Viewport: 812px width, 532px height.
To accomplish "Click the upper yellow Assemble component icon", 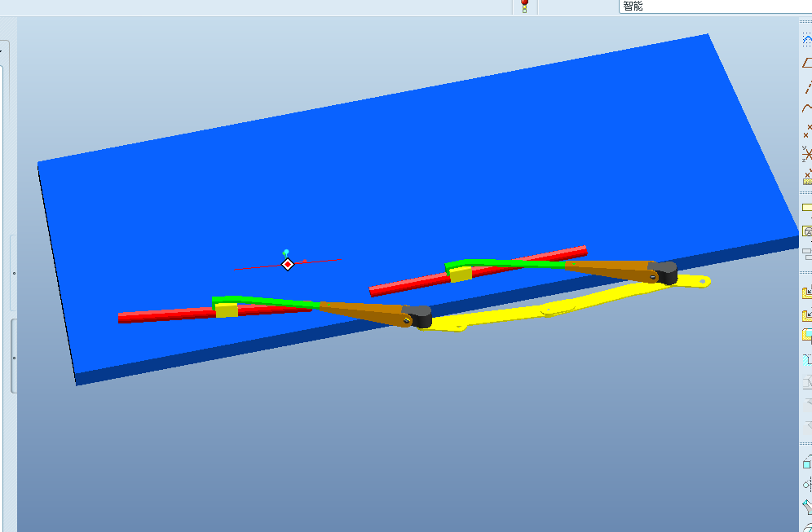I will click(x=807, y=292).
